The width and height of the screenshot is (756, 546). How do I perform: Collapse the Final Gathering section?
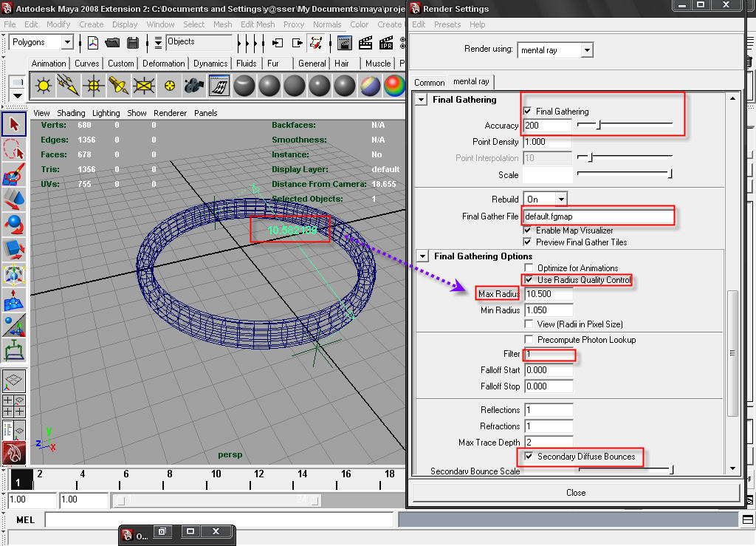422,100
